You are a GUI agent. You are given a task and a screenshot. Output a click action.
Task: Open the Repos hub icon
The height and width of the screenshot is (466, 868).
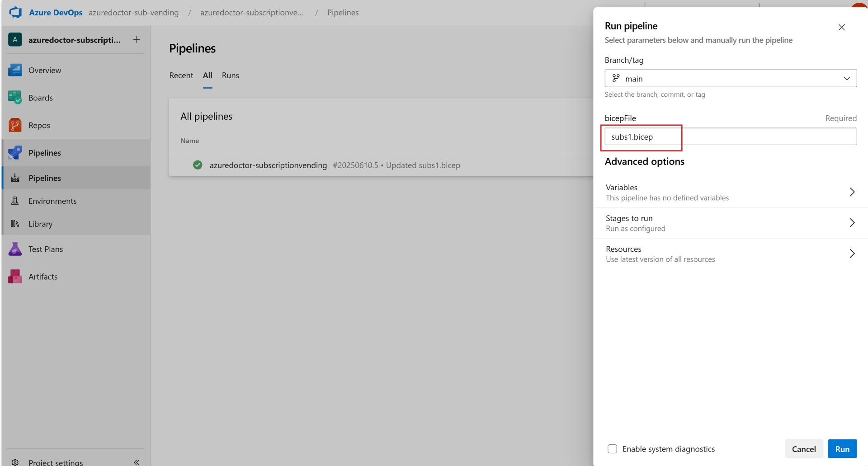(x=15, y=125)
